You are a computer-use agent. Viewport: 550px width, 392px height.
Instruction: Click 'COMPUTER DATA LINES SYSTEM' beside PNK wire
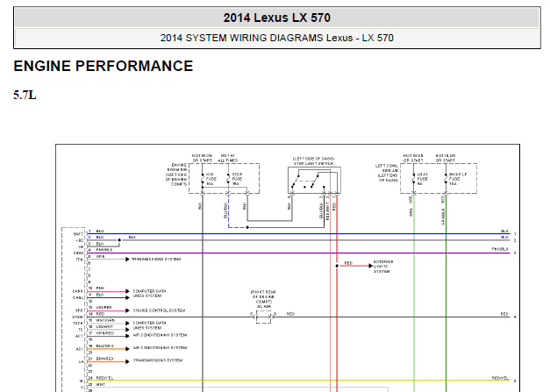pos(149,294)
